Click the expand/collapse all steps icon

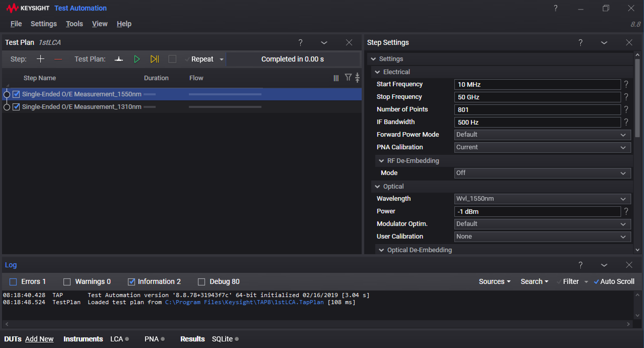(x=357, y=78)
